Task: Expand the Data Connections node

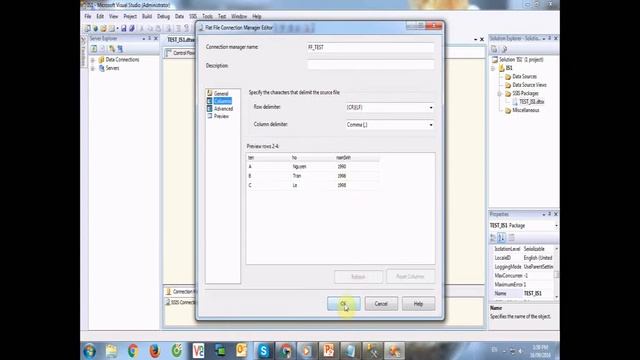Action: 93,60
